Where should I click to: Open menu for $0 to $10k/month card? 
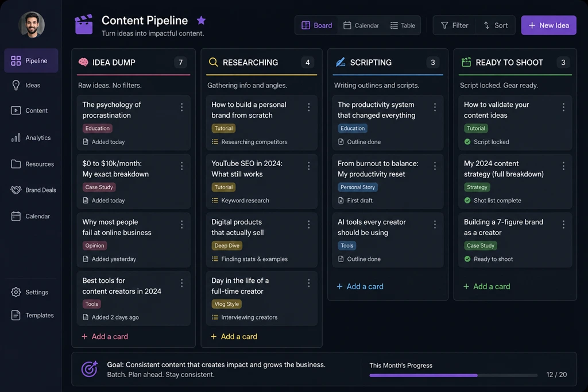182,166
